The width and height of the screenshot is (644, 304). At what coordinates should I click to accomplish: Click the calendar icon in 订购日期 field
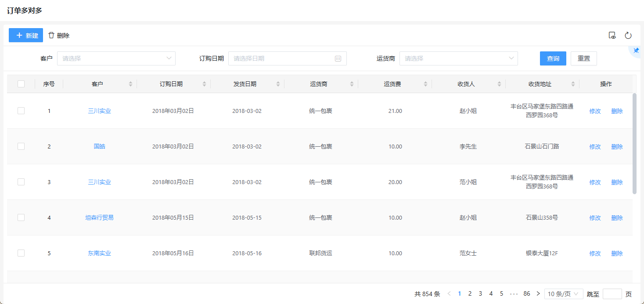click(338, 58)
